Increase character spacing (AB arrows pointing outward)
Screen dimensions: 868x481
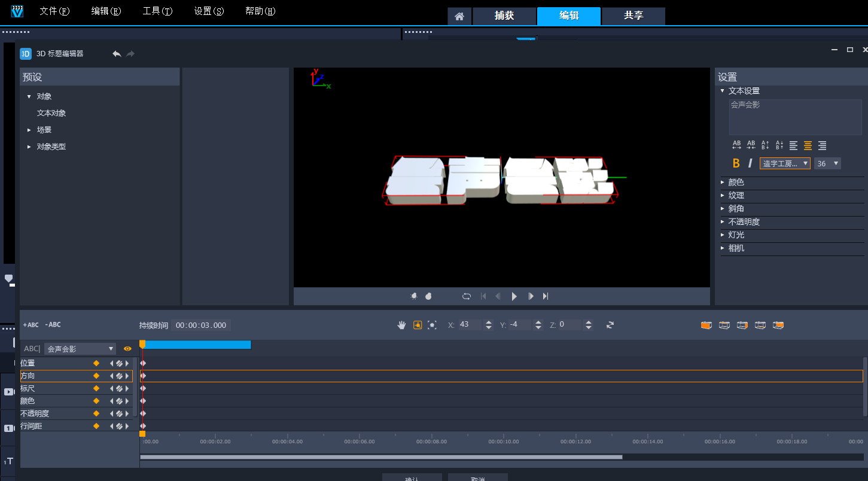point(736,145)
